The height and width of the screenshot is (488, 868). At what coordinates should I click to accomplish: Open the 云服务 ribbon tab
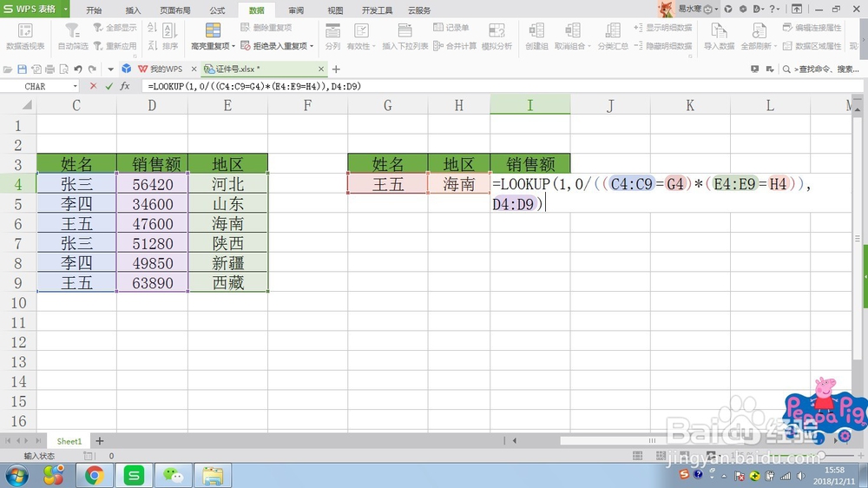(x=419, y=10)
